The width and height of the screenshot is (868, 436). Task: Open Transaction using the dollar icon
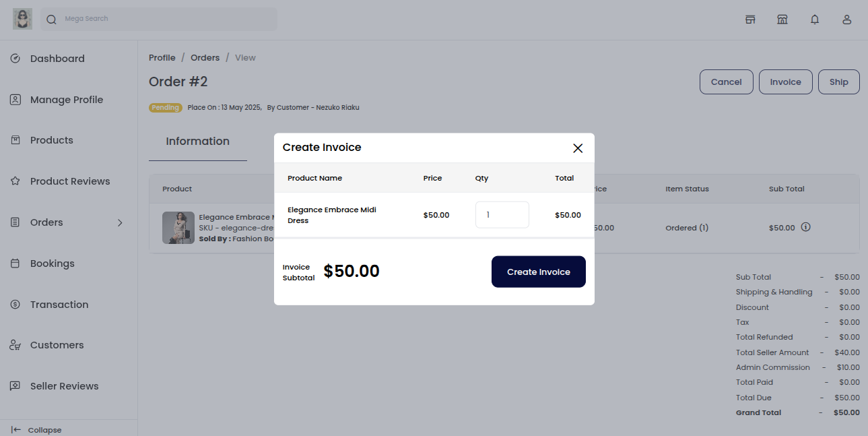pyautogui.click(x=15, y=305)
